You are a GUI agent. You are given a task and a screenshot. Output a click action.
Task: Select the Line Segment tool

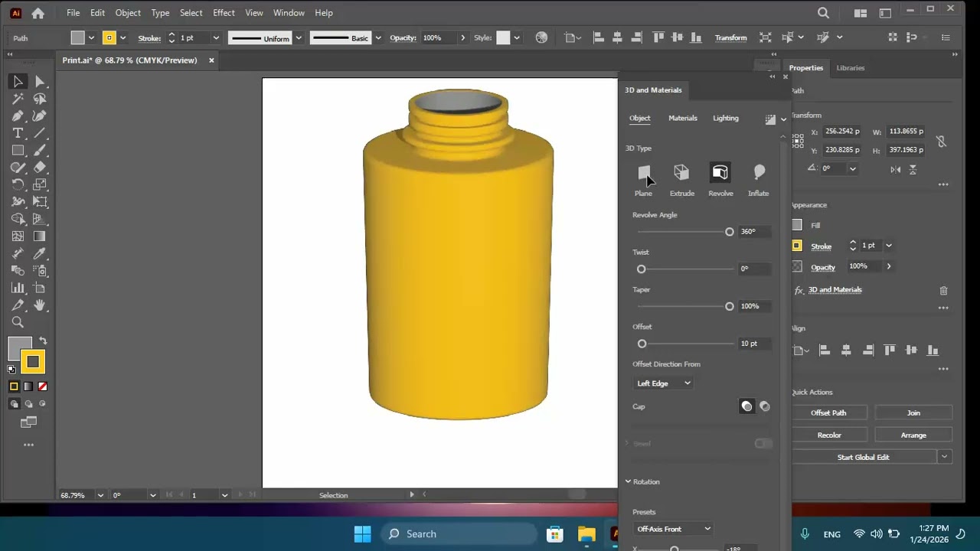(40, 133)
